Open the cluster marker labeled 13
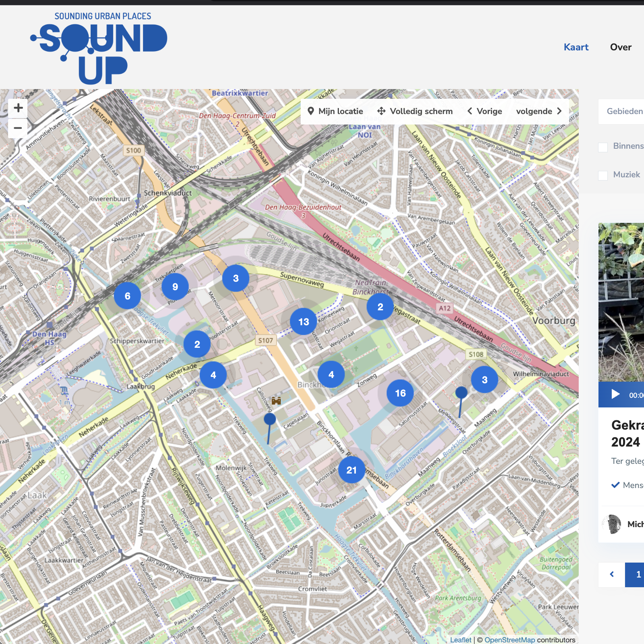The height and width of the screenshot is (644, 644). pyautogui.click(x=303, y=322)
